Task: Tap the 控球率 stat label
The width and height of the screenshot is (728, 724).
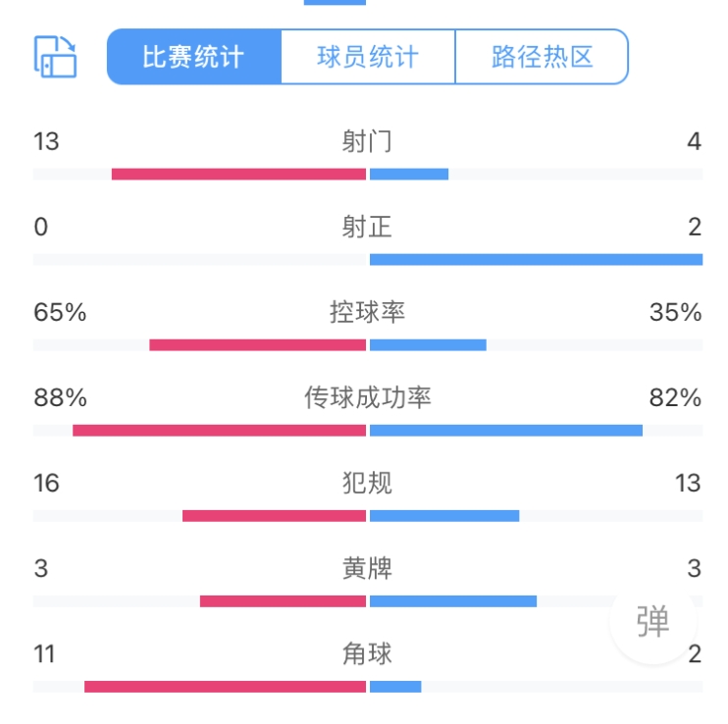Action: pyautogui.click(x=367, y=313)
